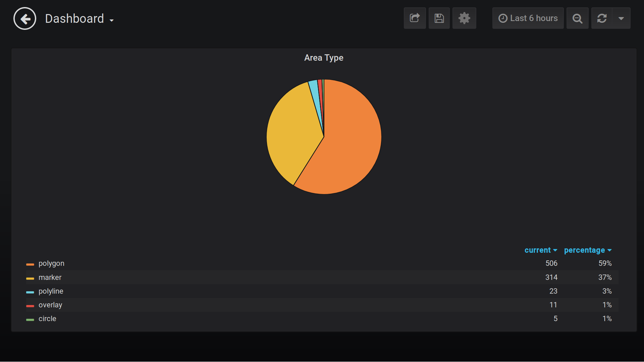Click the Area Type panel title

pyautogui.click(x=323, y=58)
